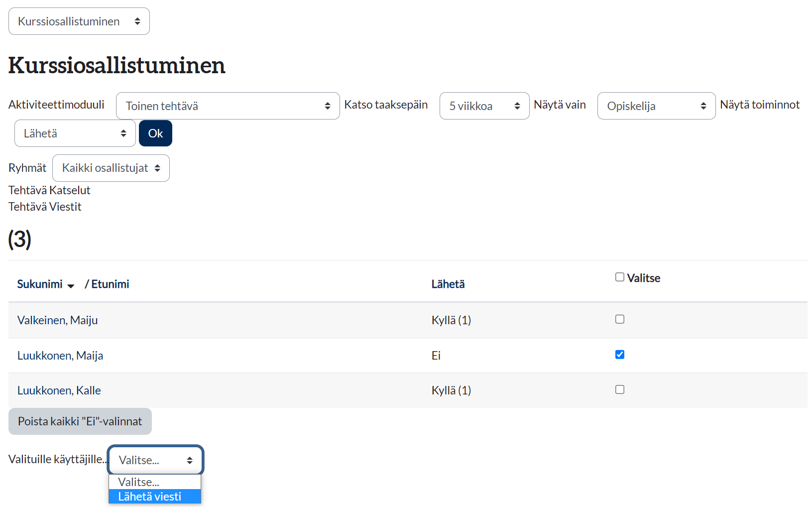This screenshot has width=812, height=507.
Task: Sort by Sukunimi column header
Action: point(40,284)
